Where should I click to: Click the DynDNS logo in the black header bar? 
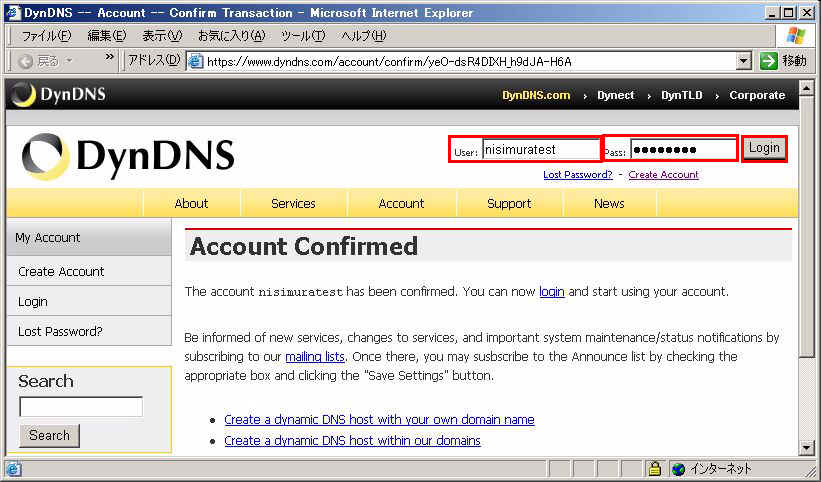[59, 95]
